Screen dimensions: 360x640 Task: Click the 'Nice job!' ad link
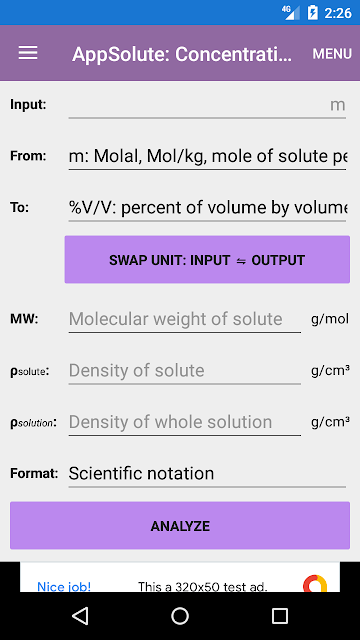64,587
